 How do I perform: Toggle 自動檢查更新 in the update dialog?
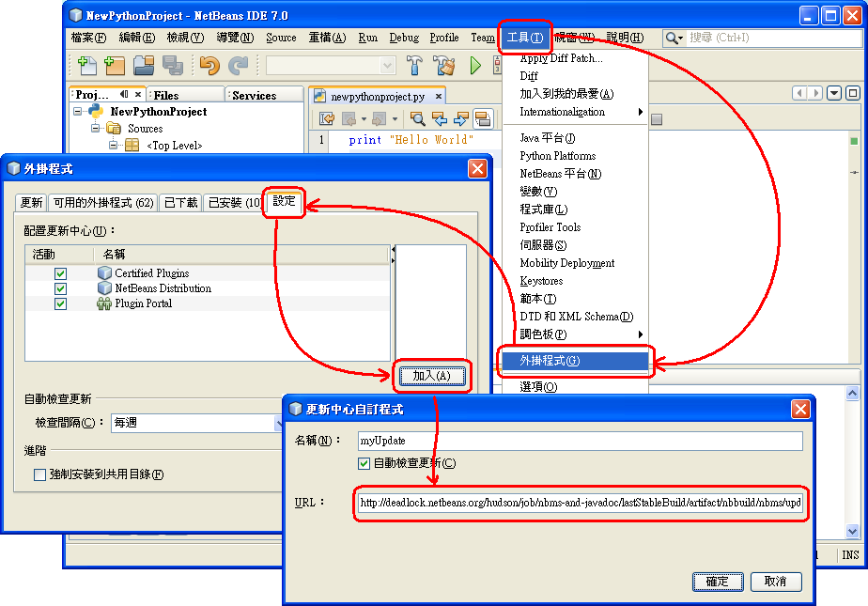pos(364,463)
